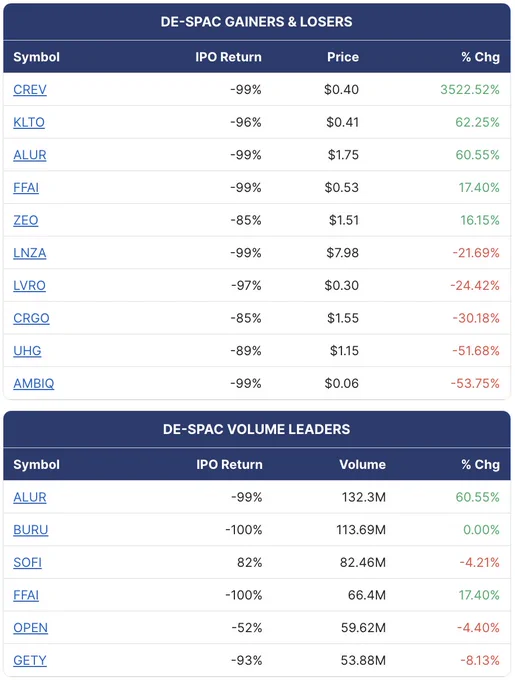The image size is (515, 680).
Task: Click the De-SPAC Gainers & Losers title
Action: tap(257, 22)
